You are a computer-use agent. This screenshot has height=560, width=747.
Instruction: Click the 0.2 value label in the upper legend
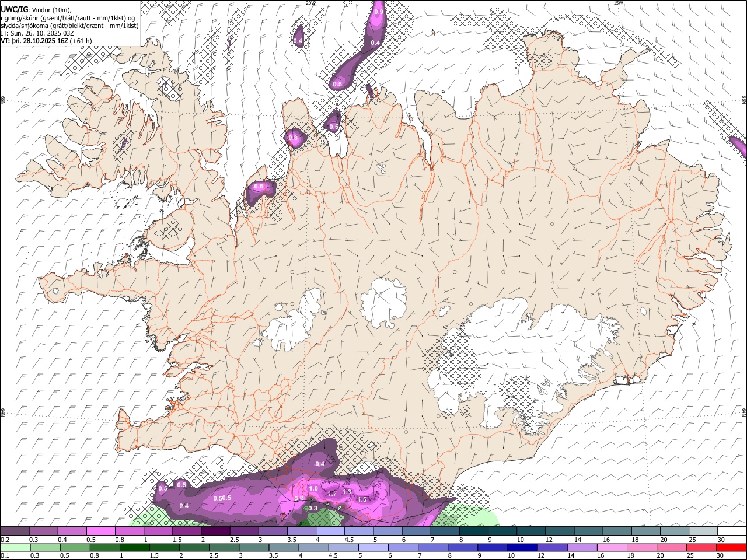tap(4, 540)
